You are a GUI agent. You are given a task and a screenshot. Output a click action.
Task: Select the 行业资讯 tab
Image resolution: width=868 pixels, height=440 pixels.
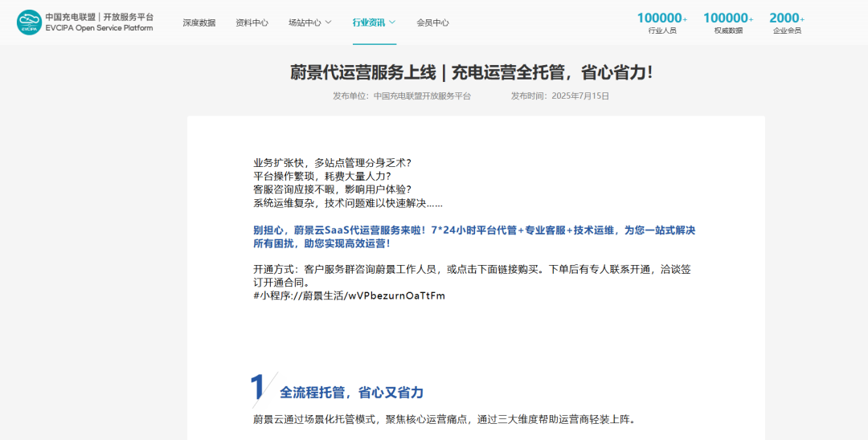click(x=369, y=22)
